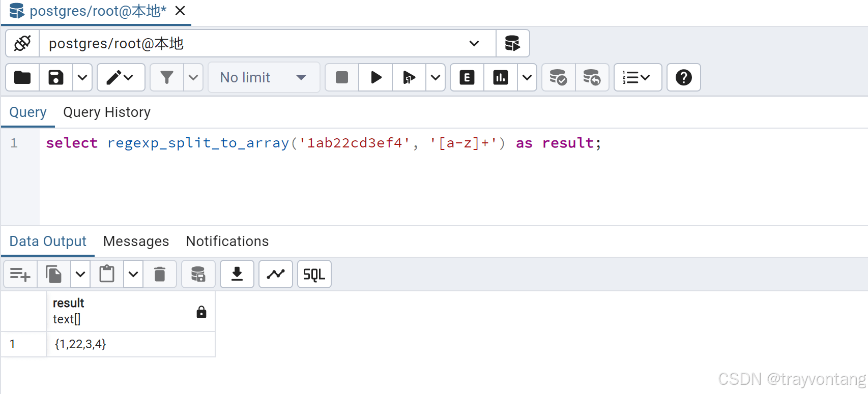Click the Delete trash icon
Screen dimensions: 868x394
[160, 274]
